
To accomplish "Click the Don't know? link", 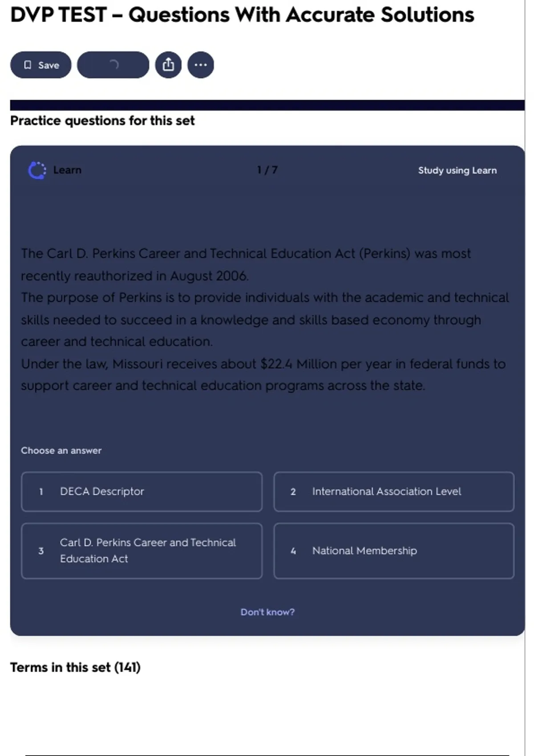I will 267,612.
